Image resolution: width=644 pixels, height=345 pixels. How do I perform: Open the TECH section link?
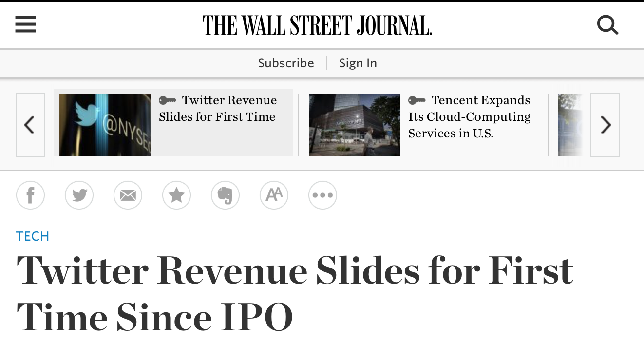(x=33, y=236)
